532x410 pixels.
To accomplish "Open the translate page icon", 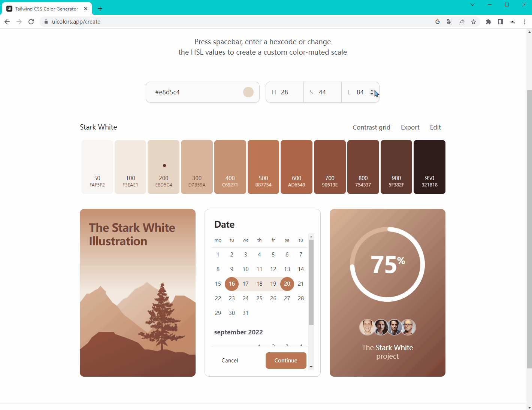I will (450, 22).
